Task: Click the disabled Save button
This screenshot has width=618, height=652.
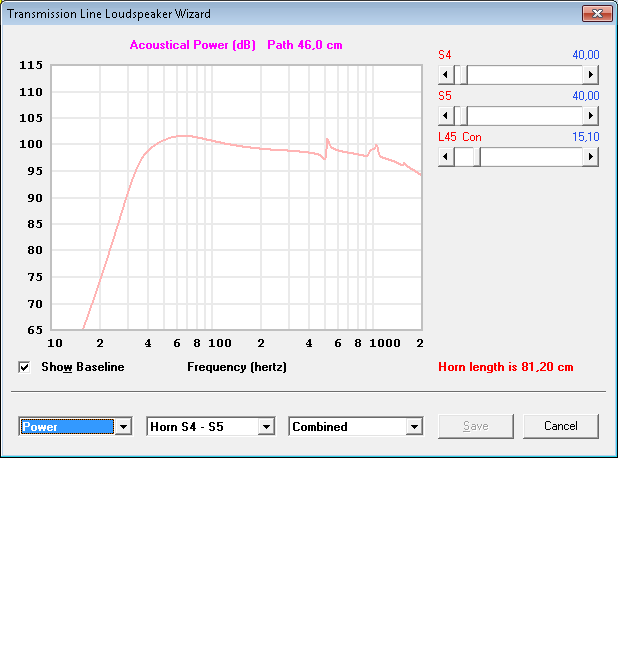Action: pos(476,426)
